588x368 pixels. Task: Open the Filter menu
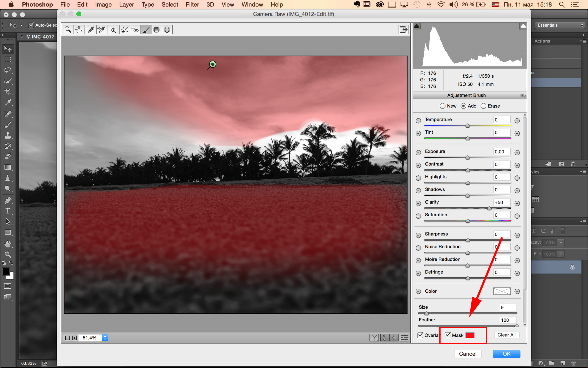point(192,4)
